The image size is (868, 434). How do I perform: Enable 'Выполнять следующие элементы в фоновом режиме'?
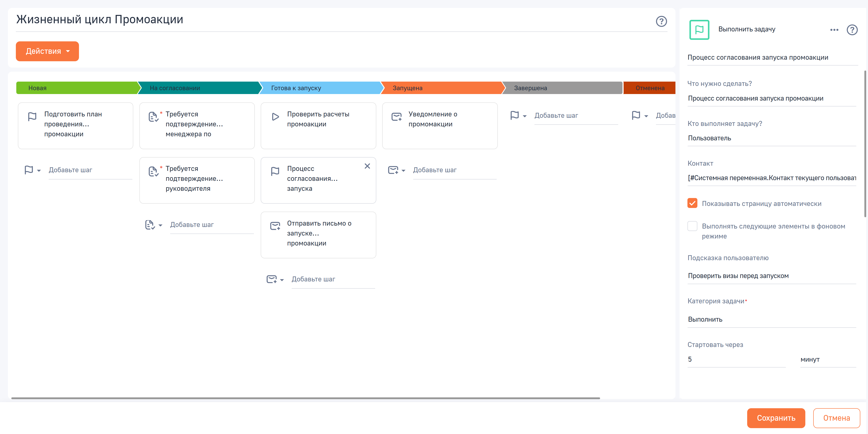click(692, 226)
